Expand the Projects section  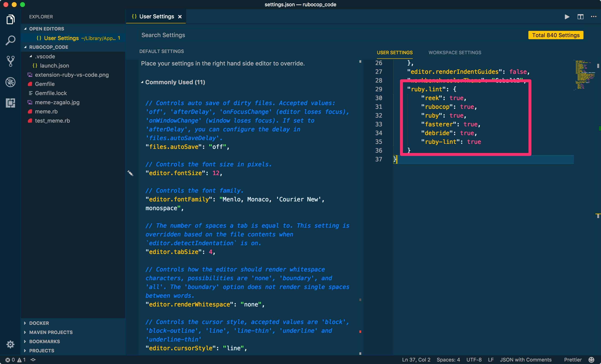pyautogui.click(x=25, y=351)
